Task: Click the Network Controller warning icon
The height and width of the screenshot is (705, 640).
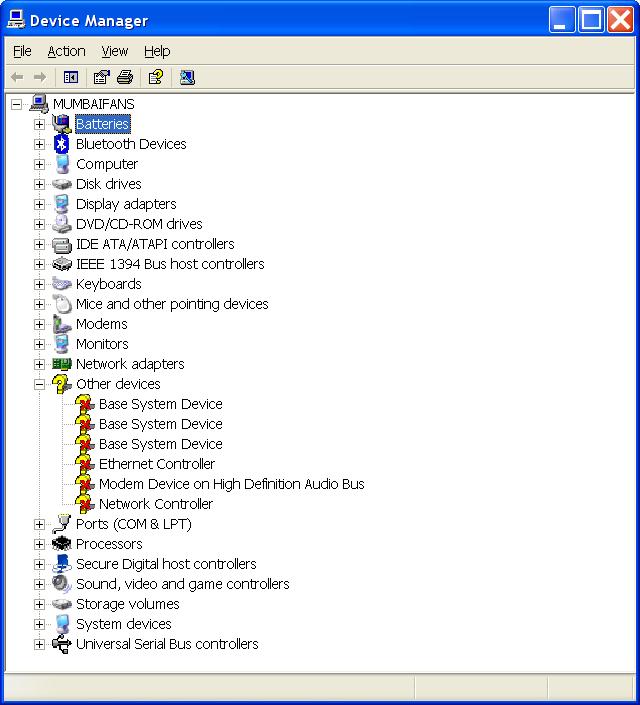Action: point(85,504)
